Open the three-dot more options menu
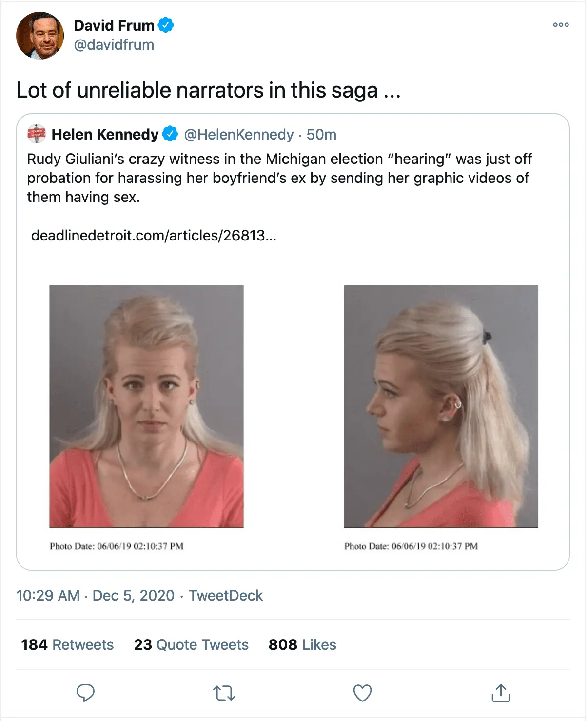Image resolution: width=588 pixels, height=721 pixels. 561,25
